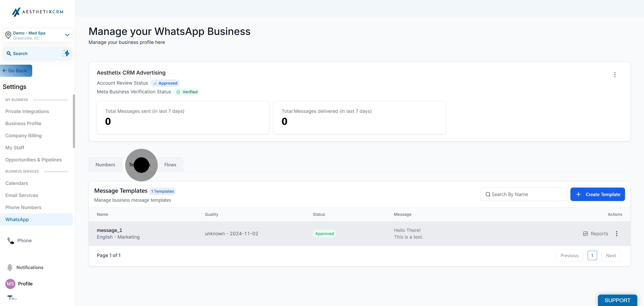Viewport: 644px width, 306px height.
Task: Click the settings sidebar scrollbar
Action: point(74,121)
